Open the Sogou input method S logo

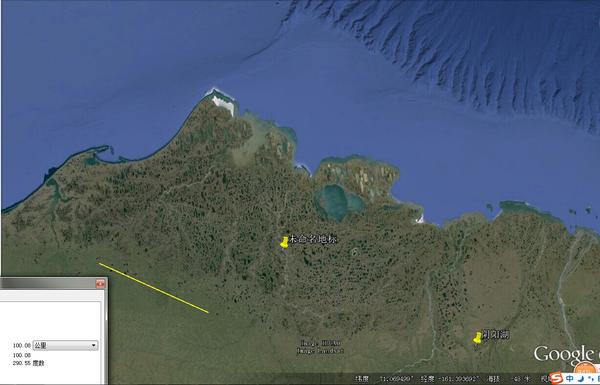(x=555, y=378)
